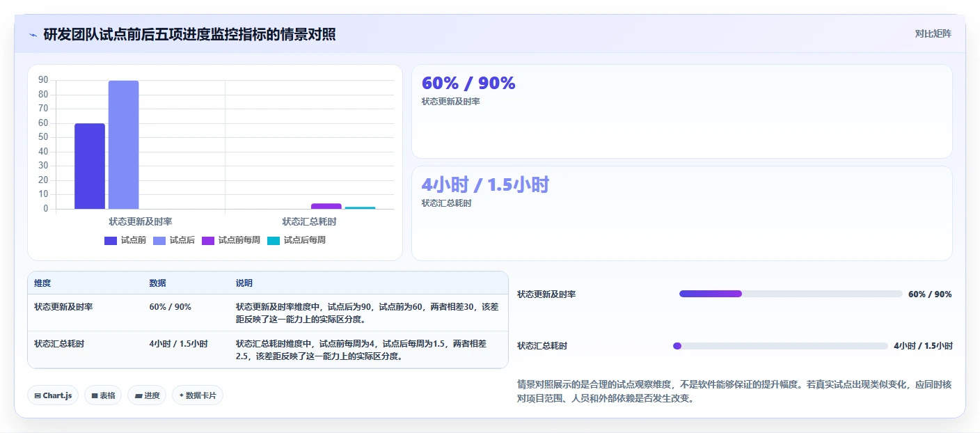980x433 pixels.
Task: Click the 状态更新及时率 chart axis label
Action: [x=141, y=221]
